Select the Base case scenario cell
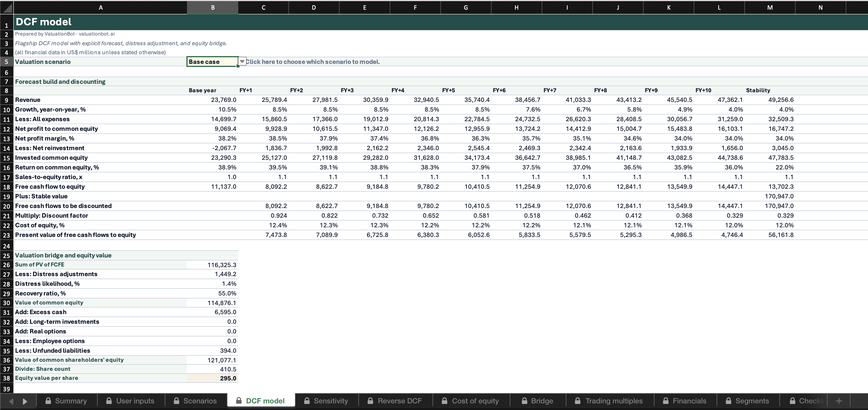Viewport: 868px width, 410px height. tap(213, 62)
